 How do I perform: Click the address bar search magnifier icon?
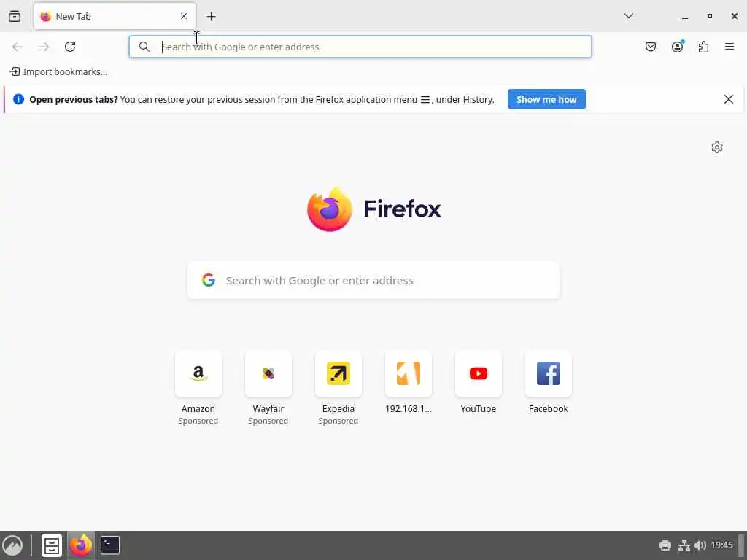[144, 47]
